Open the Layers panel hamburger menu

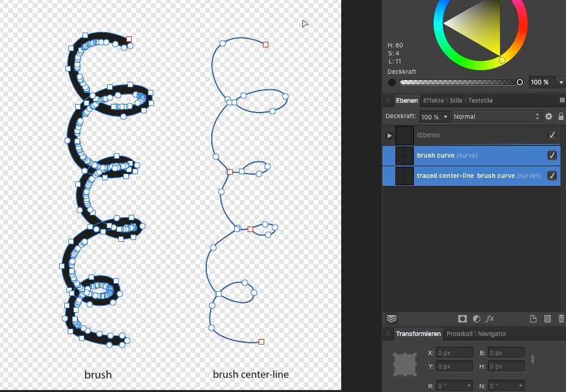click(561, 100)
